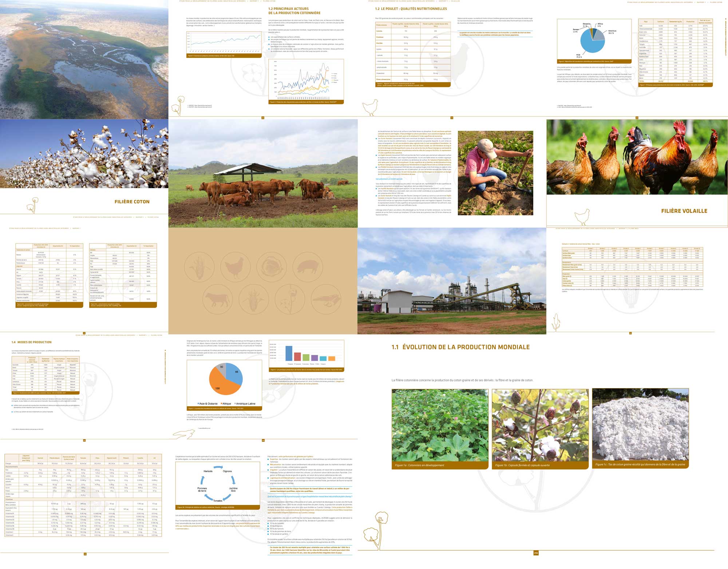728x569 pixels.
Task: Click the Afrique legend entry under pie chart
Action: 226,404
